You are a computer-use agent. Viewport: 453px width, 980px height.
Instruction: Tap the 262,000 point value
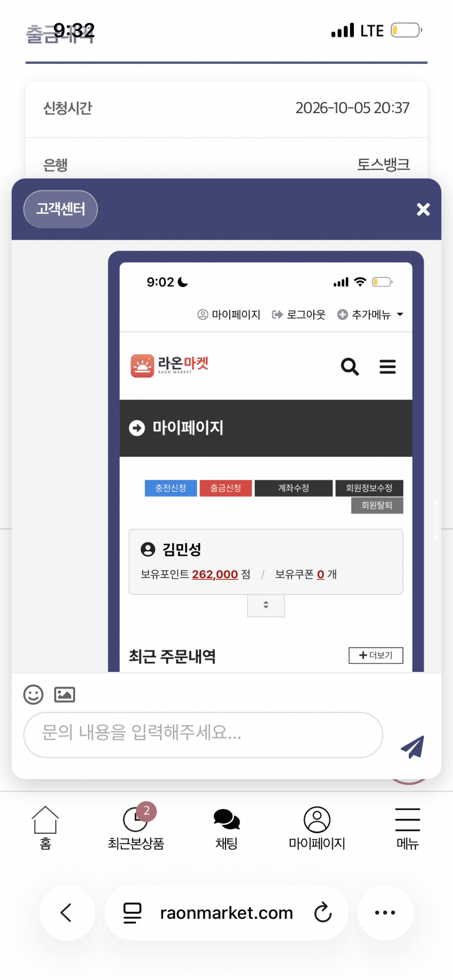(215, 574)
